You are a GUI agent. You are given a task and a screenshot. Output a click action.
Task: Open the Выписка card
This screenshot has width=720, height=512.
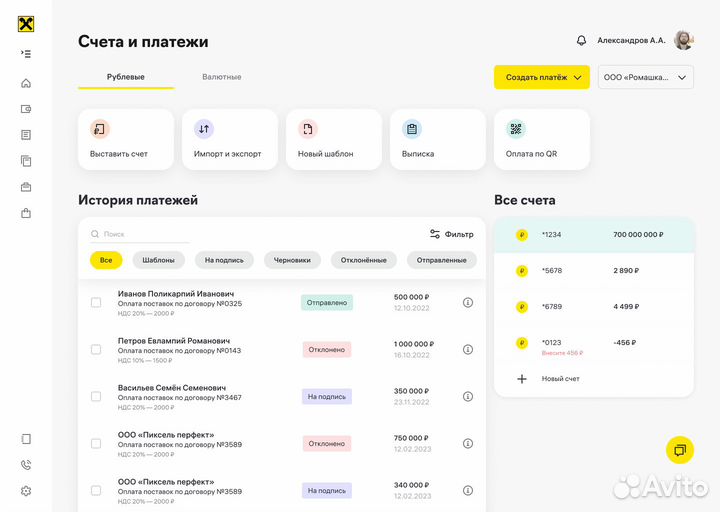coord(438,140)
